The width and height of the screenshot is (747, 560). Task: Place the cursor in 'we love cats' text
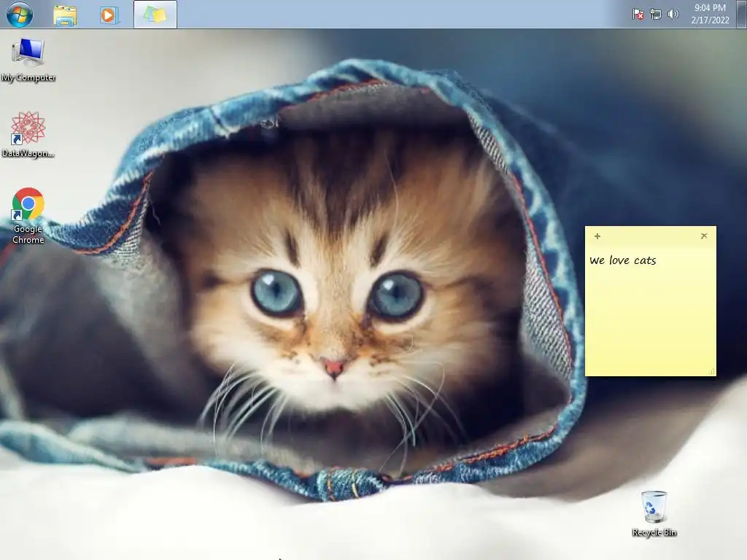click(x=623, y=260)
